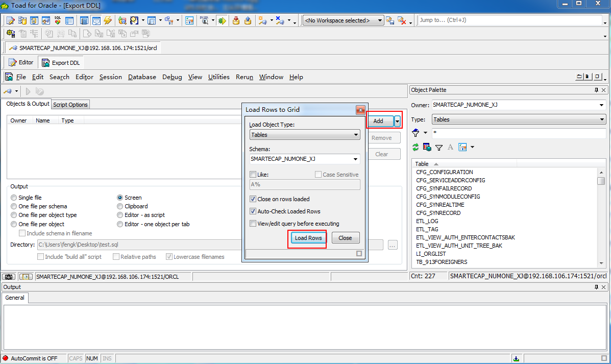Enable View/edit query before executing

click(x=253, y=224)
